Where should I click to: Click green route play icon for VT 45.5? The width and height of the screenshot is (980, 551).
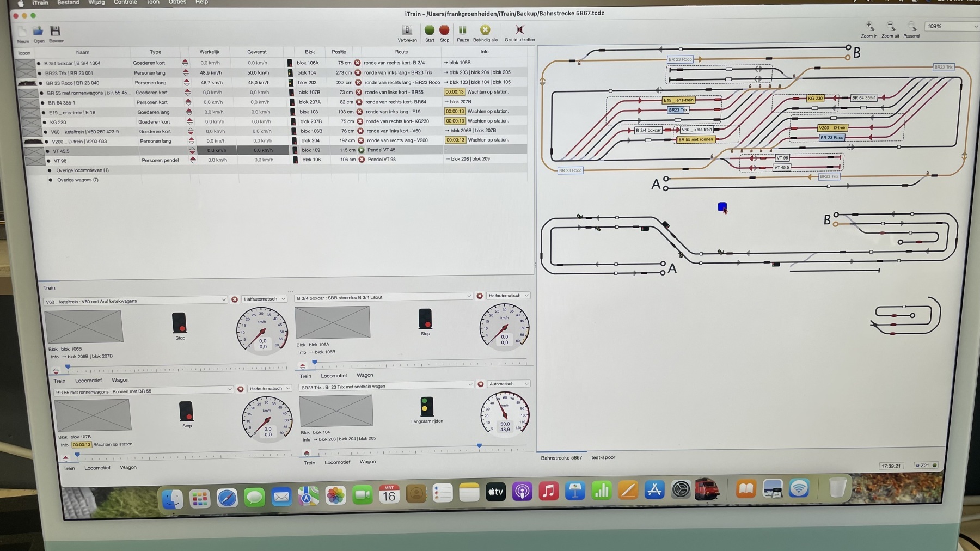(x=361, y=150)
